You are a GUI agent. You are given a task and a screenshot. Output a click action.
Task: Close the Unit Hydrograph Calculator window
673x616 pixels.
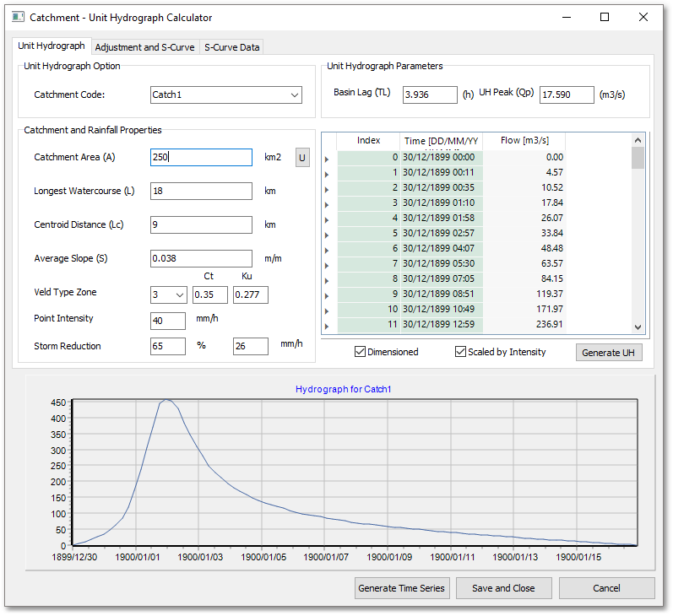(x=643, y=17)
